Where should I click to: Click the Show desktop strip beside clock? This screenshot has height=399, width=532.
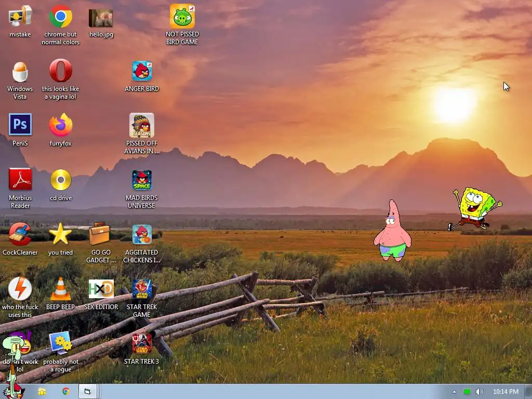point(528,392)
